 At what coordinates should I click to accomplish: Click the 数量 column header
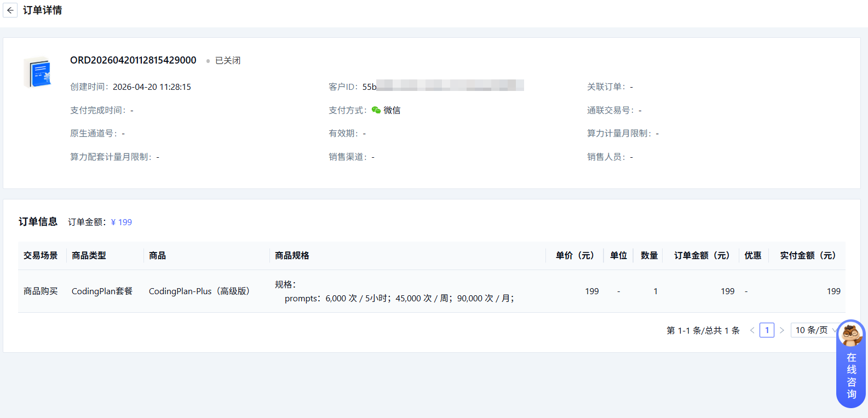point(649,255)
